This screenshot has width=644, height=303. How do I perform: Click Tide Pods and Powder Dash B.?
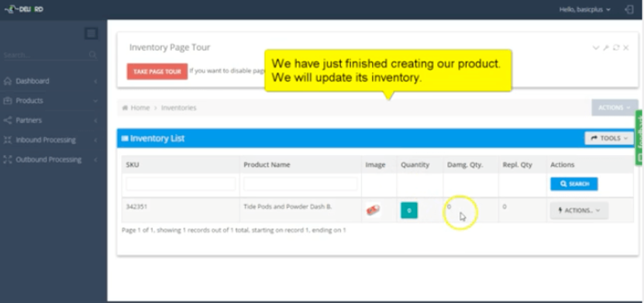[288, 207]
